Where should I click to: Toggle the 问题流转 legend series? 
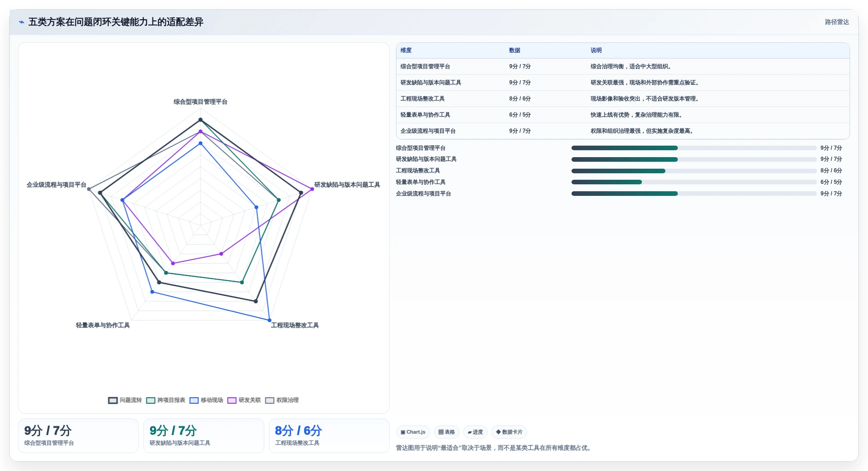point(125,400)
